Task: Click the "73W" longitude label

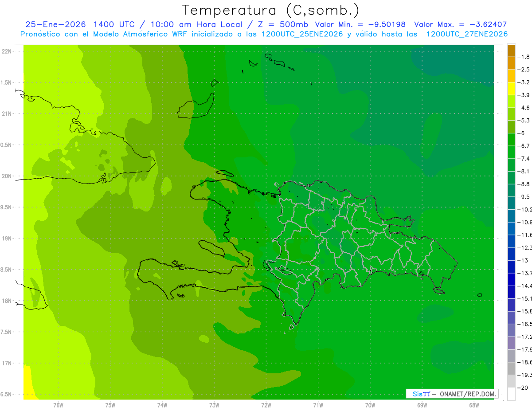Action: [x=214, y=404]
